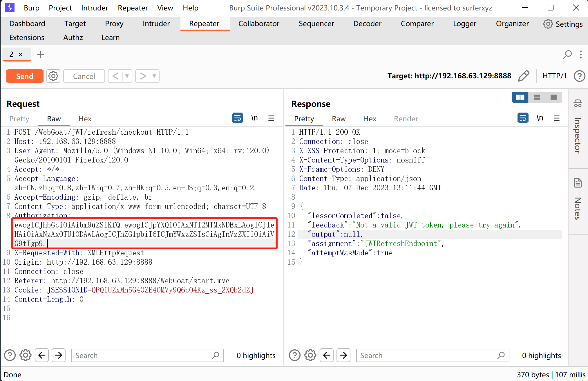Screen dimensions: 588x381
Task: Go back in Repeater history
Action: (115, 76)
